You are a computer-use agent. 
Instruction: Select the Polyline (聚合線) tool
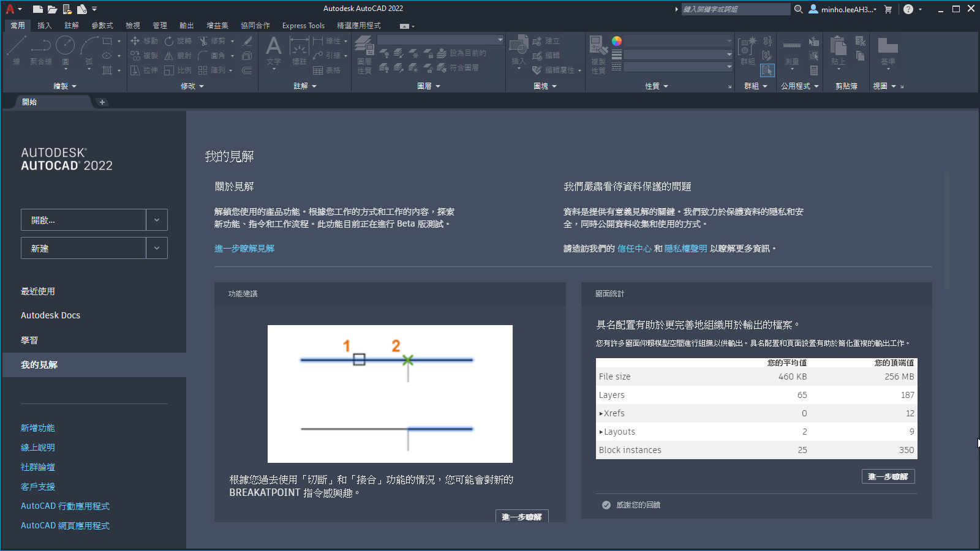(41, 50)
